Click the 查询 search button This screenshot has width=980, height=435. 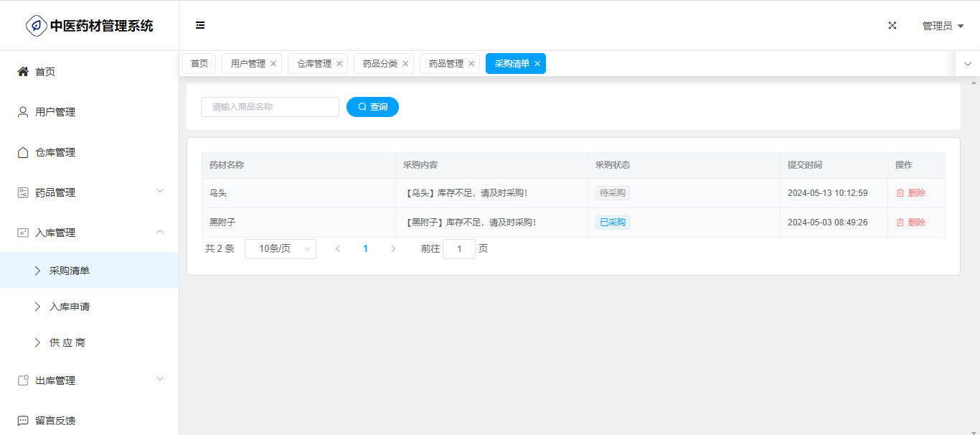pos(372,107)
